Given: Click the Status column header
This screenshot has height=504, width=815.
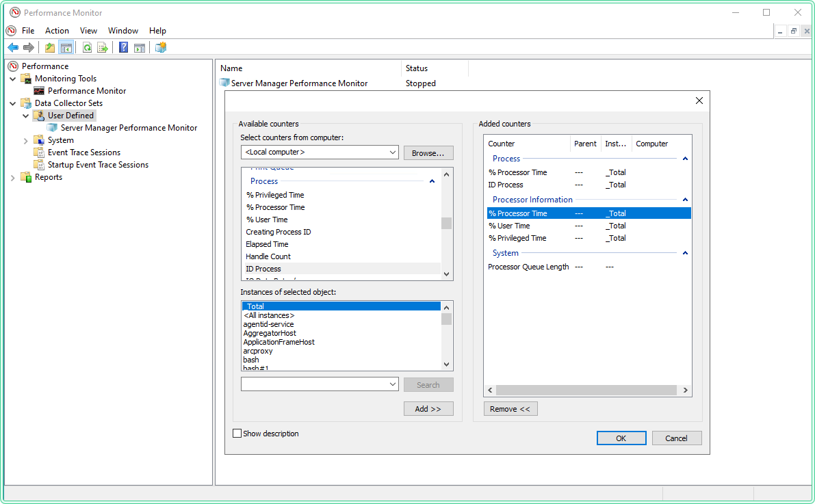Looking at the screenshot, I should pos(435,68).
